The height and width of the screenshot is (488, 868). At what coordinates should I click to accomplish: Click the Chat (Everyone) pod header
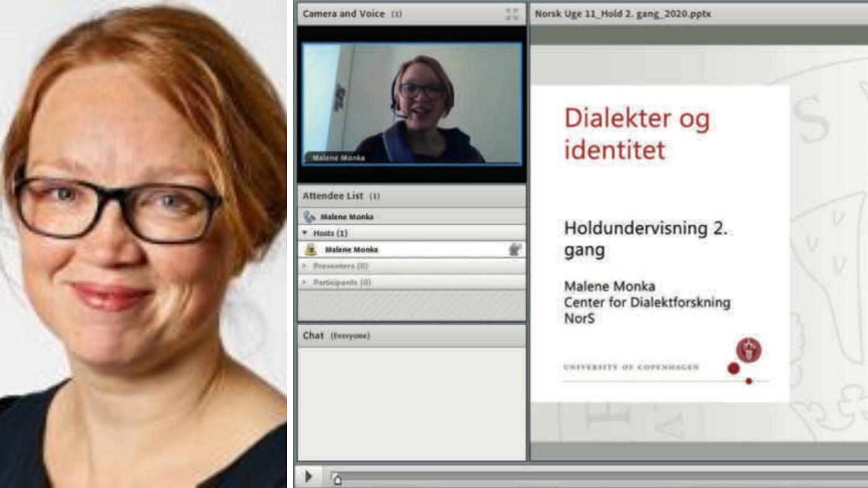tap(336, 335)
